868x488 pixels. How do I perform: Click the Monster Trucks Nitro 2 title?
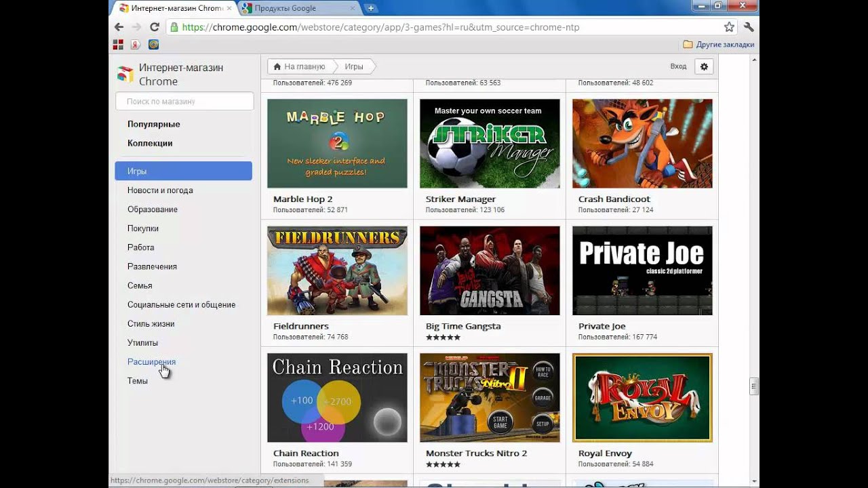coord(476,453)
